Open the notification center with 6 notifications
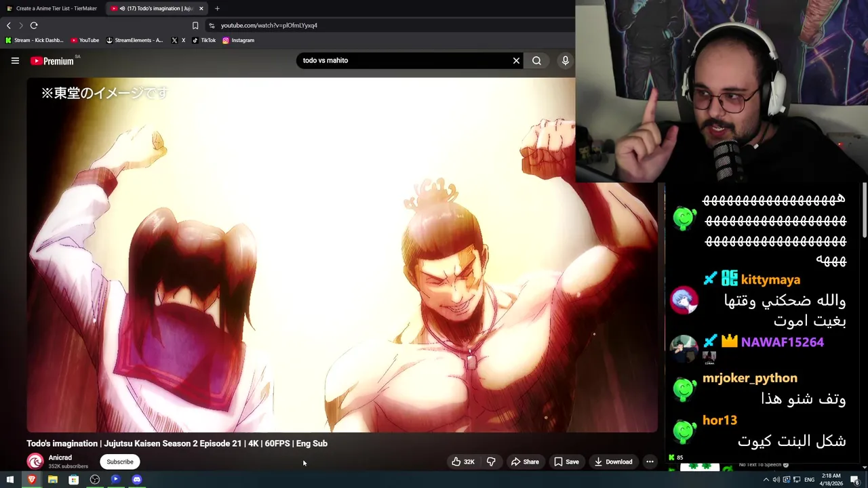The image size is (868, 488). [x=854, y=480]
